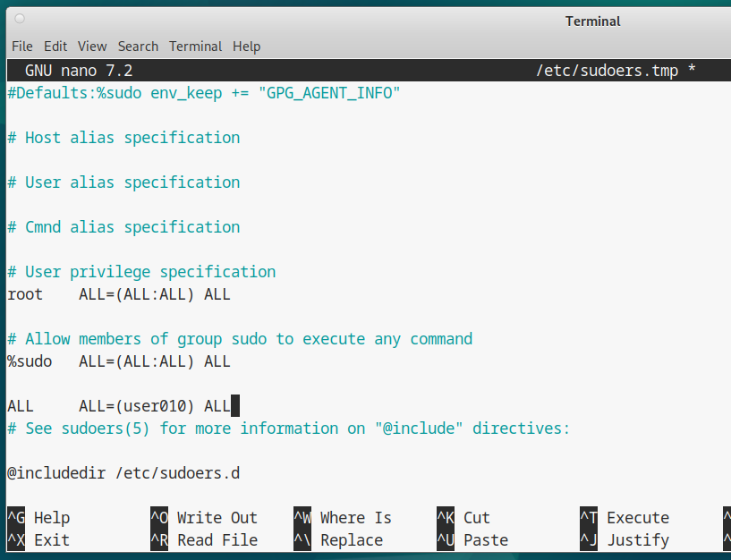
Task: Open the File menu
Action: [21, 47]
